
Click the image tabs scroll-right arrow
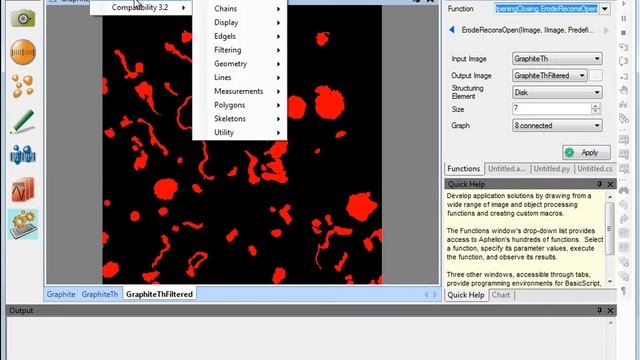coord(435,294)
